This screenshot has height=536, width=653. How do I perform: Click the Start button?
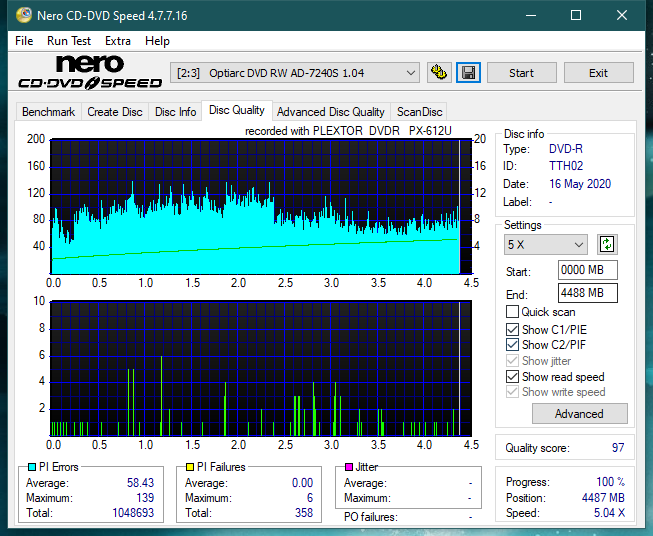pos(521,73)
